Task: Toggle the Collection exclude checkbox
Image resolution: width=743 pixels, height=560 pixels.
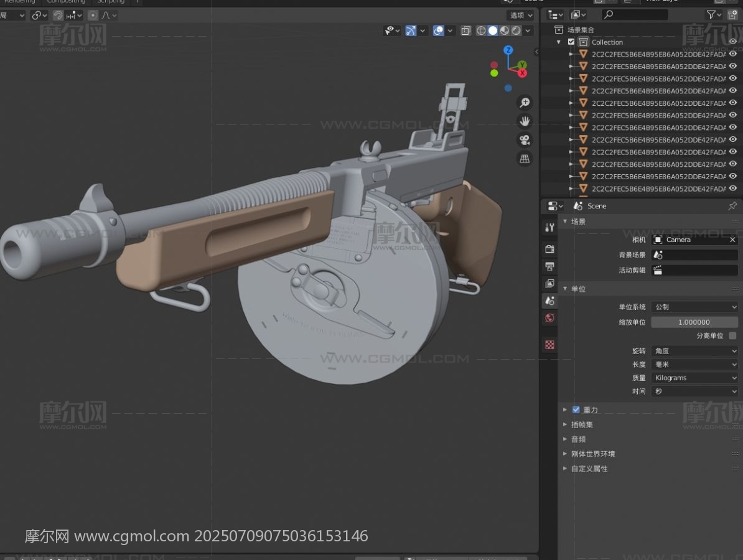Action: tap(571, 42)
